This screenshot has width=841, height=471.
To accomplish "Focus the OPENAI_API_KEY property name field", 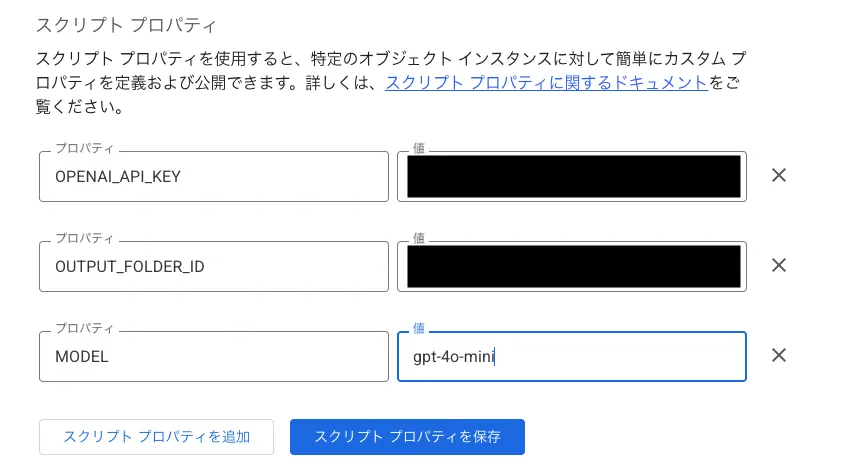I will pos(213,176).
